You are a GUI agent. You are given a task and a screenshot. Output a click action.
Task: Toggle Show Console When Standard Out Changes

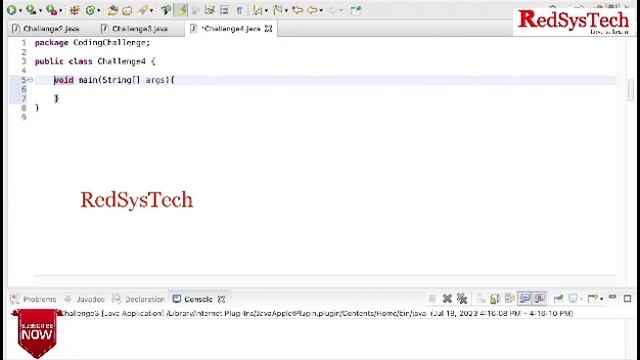pyautogui.click(x=524, y=298)
